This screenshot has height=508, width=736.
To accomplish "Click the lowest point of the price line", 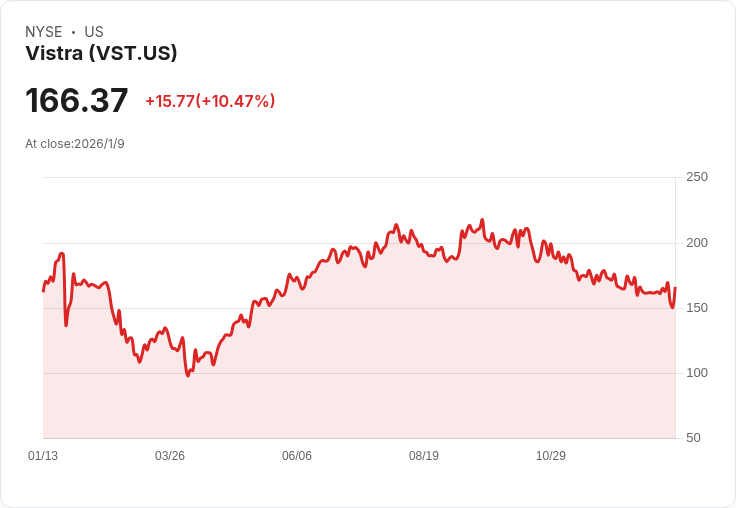I will pyautogui.click(x=188, y=375).
